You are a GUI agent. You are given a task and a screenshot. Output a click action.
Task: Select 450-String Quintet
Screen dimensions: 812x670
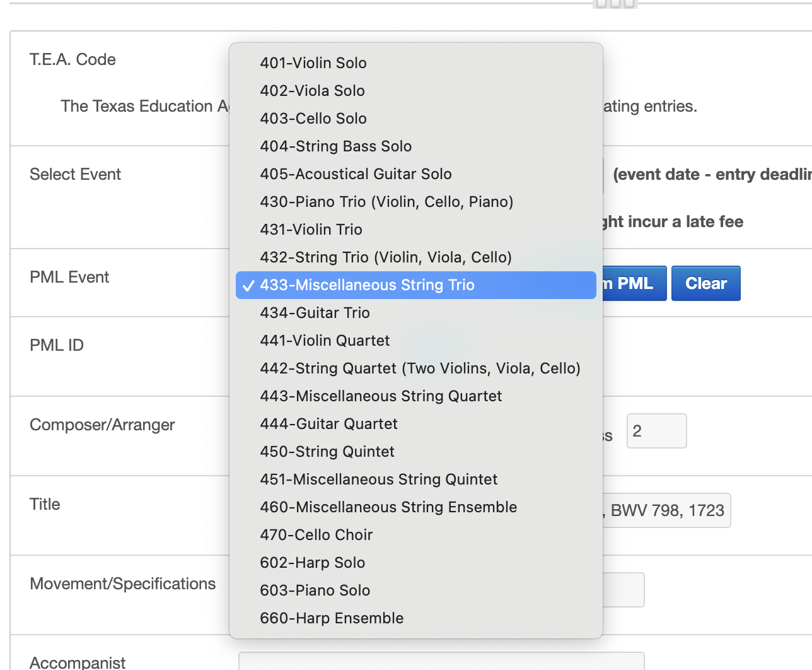pos(327,452)
